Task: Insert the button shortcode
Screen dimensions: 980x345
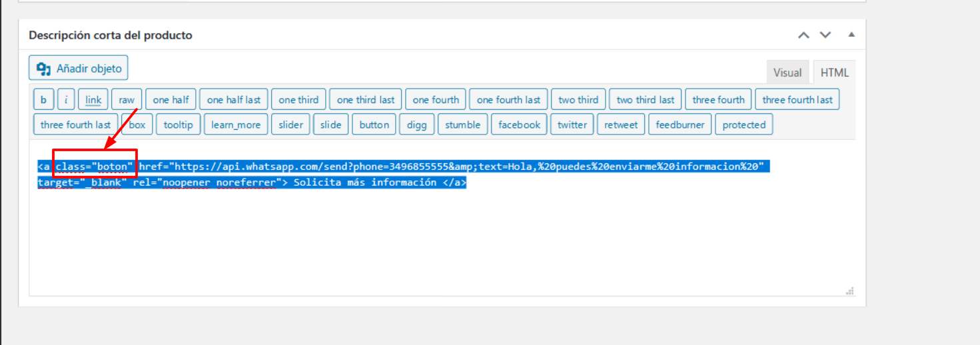Action: pyautogui.click(x=374, y=125)
